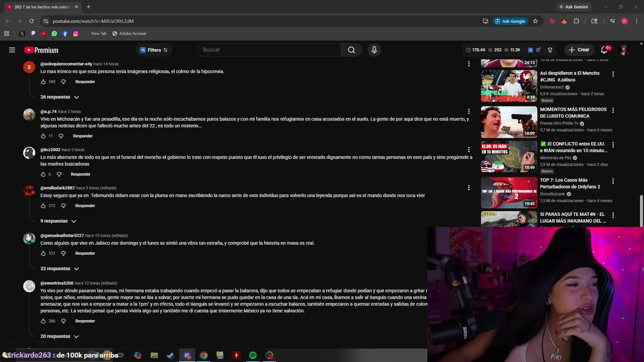644x362 pixels.
Task: Open a new browser tab
Action: (x=88, y=7)
